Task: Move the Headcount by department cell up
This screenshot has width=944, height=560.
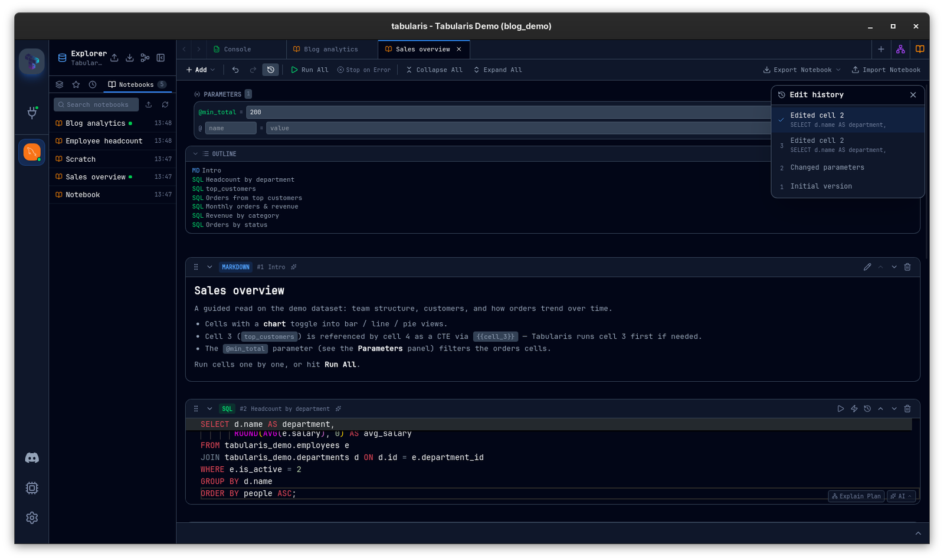Action: pyautogui.click(x=881, y=409)
